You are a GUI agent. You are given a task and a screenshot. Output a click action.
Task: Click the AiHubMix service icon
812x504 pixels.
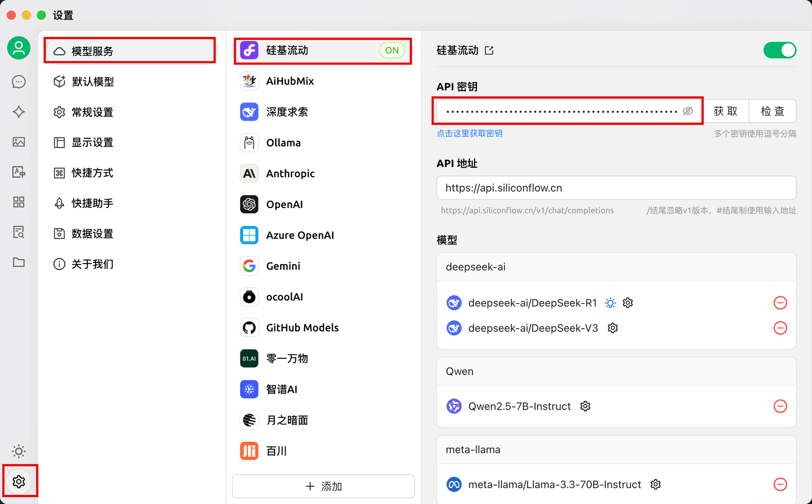point(249,81)
